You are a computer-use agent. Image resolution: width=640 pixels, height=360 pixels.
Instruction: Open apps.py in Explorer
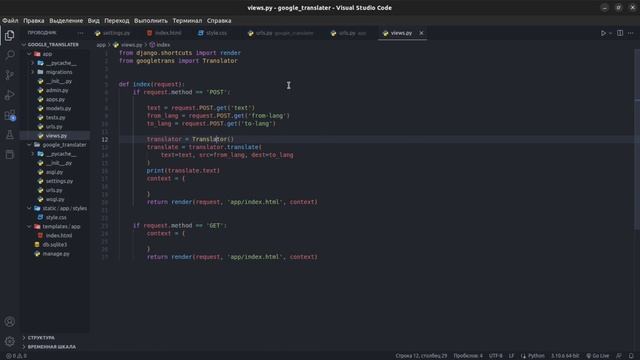click(x=56, y=100)
